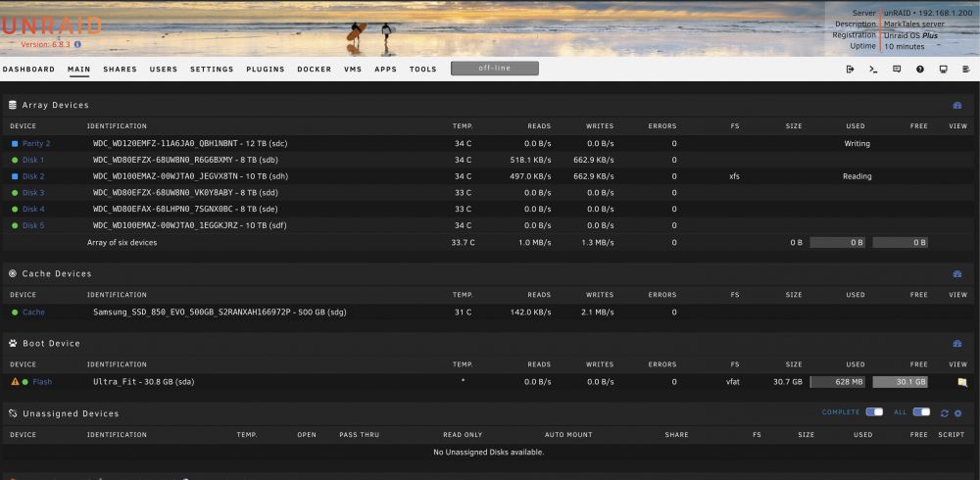Image resolution: width=980 pixels, height=480 pixels.
Task: Click the 'Reading' status for Disk 2
Action: pos(857,176)
